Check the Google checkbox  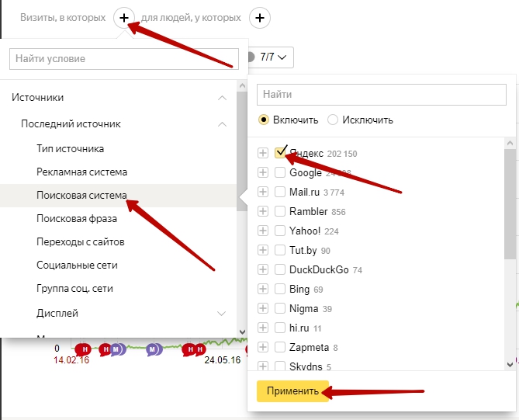pos(280,172)
